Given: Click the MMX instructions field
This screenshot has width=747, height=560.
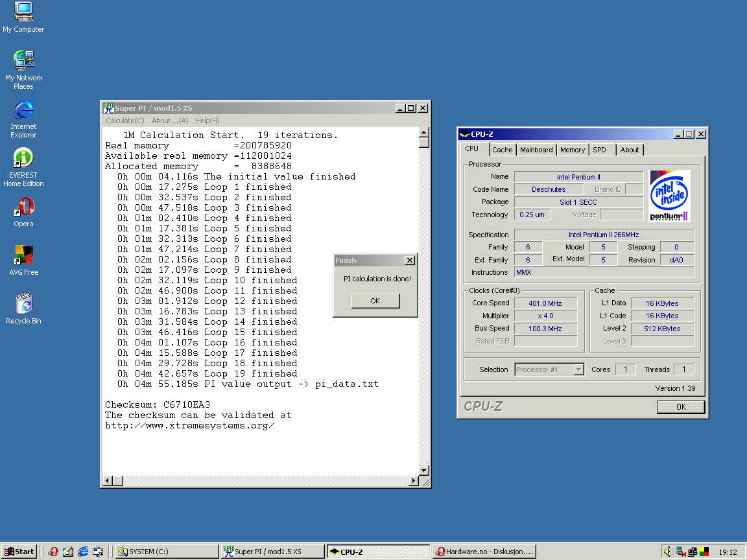Looking at the screenshot, I should point(604,272).
